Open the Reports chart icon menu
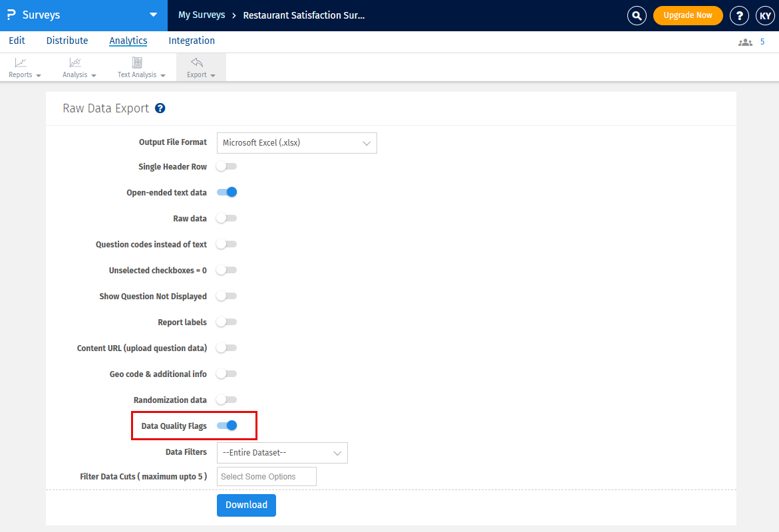The image size is (779, 532). click(x=21, y=63)
